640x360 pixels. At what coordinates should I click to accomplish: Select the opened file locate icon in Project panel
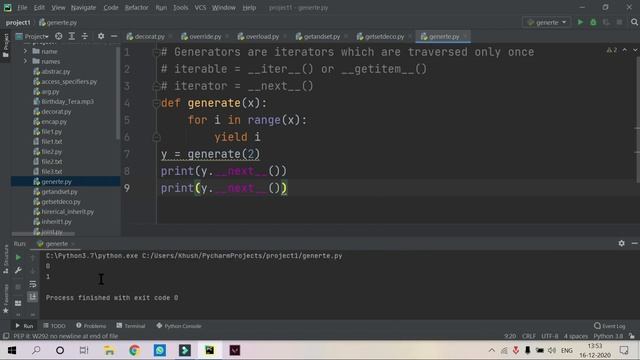pos(59,36)
